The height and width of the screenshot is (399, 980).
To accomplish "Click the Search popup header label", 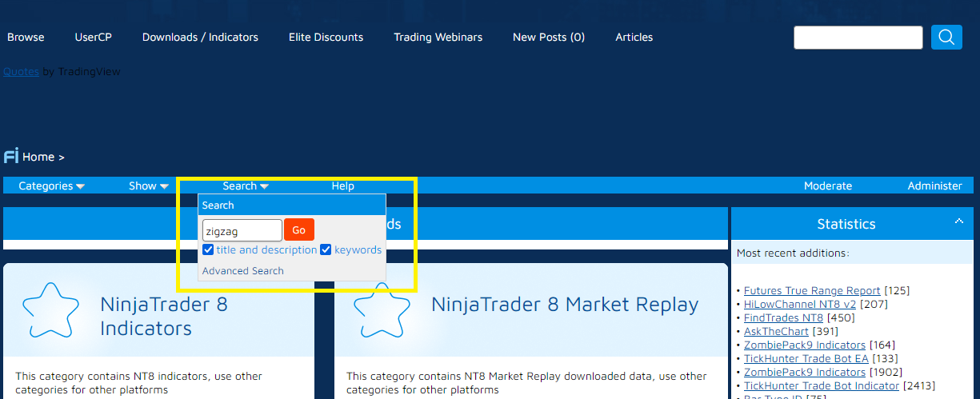I will (x=218, y=205).
